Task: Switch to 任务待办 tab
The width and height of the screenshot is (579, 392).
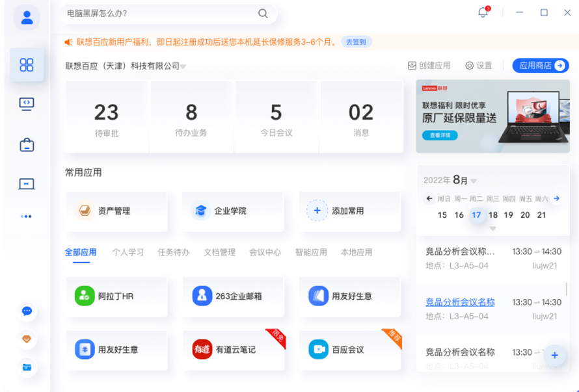Action: [x=174, y=252]
